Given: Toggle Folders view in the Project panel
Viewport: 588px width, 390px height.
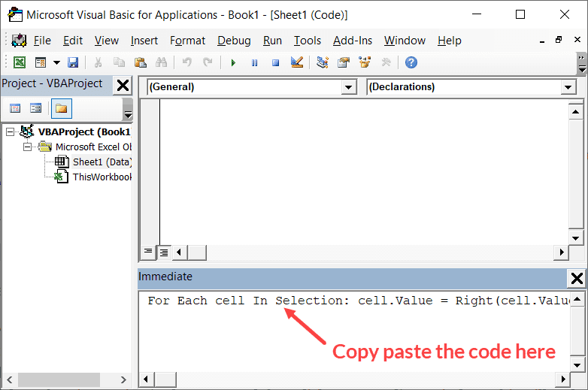Looking at the screenshot, I should click(61, 108).
